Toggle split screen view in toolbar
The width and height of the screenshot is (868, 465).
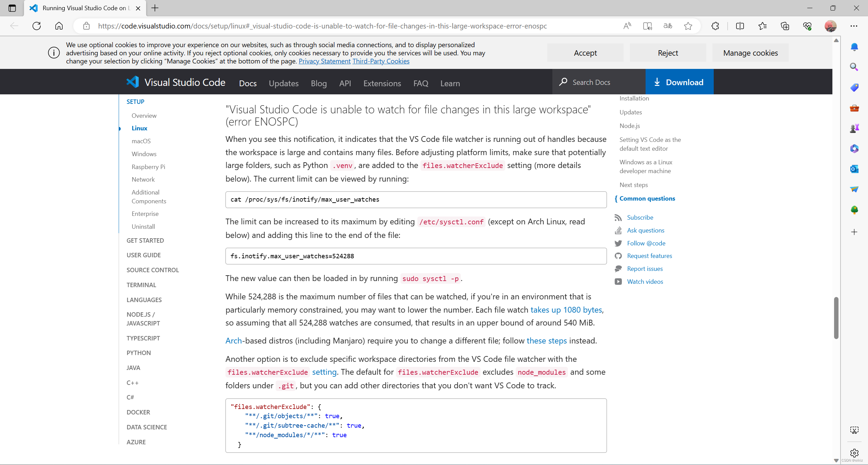(x=739, y=26)
